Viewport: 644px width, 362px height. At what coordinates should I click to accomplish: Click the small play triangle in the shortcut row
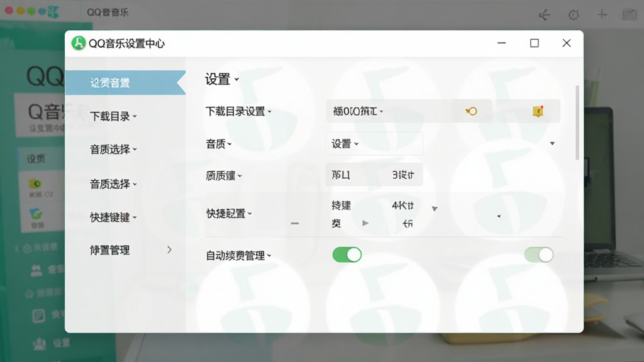tap(365, 223)
